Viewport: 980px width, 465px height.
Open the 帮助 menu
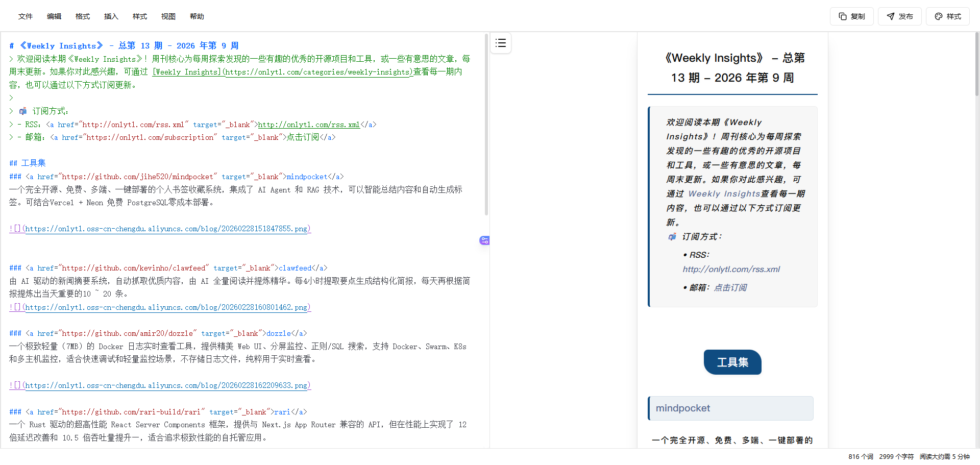(x=197, y=16)
